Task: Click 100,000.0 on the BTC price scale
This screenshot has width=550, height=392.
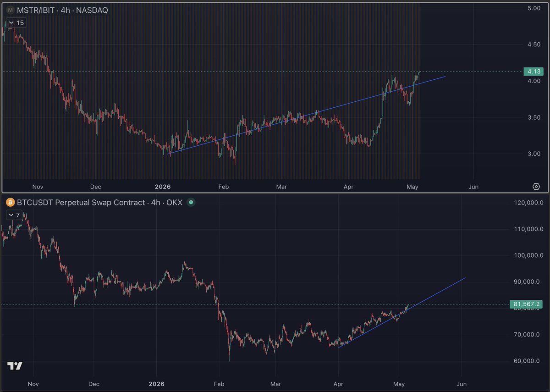Action: [x=528, y=255]
